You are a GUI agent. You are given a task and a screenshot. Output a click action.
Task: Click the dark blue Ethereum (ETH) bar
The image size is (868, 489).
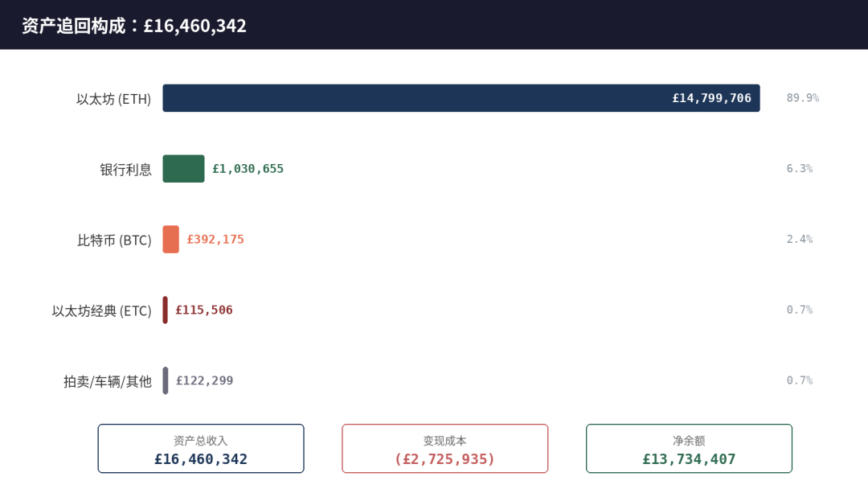tap(461, 98)
